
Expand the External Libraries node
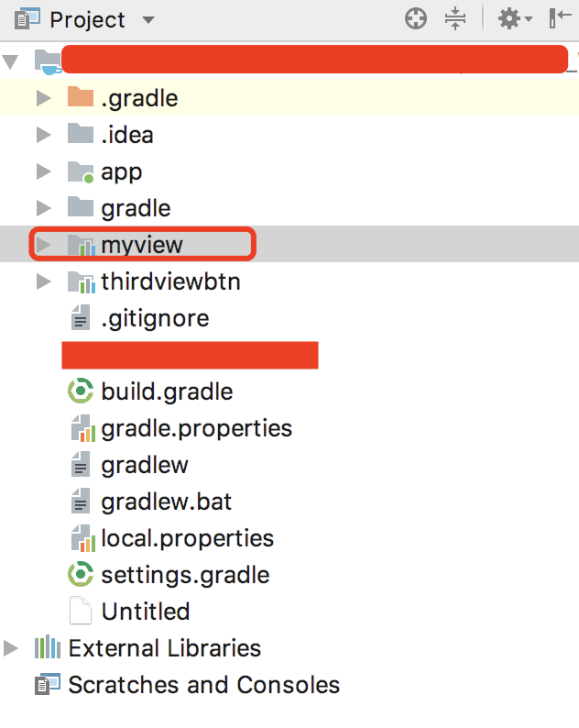point(11,648)
